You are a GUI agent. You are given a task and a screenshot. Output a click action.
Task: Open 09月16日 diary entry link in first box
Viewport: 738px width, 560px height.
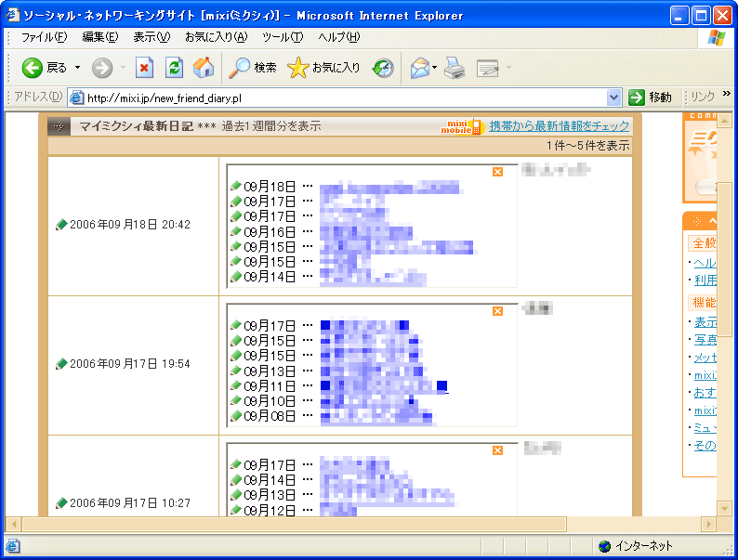click(366, 232)
